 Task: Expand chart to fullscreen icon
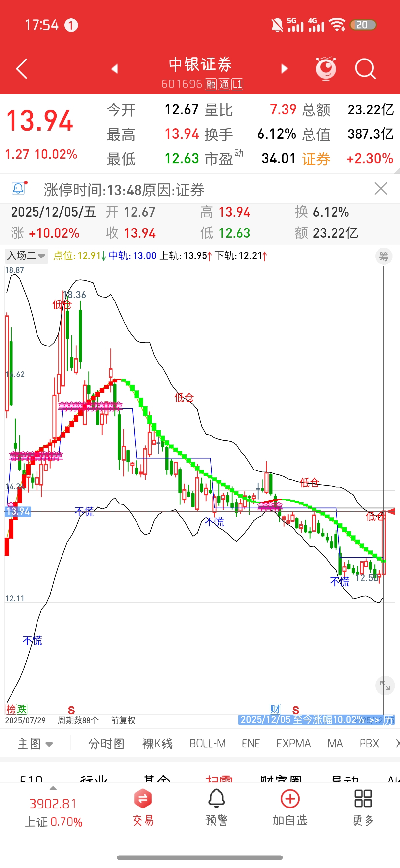385,686
